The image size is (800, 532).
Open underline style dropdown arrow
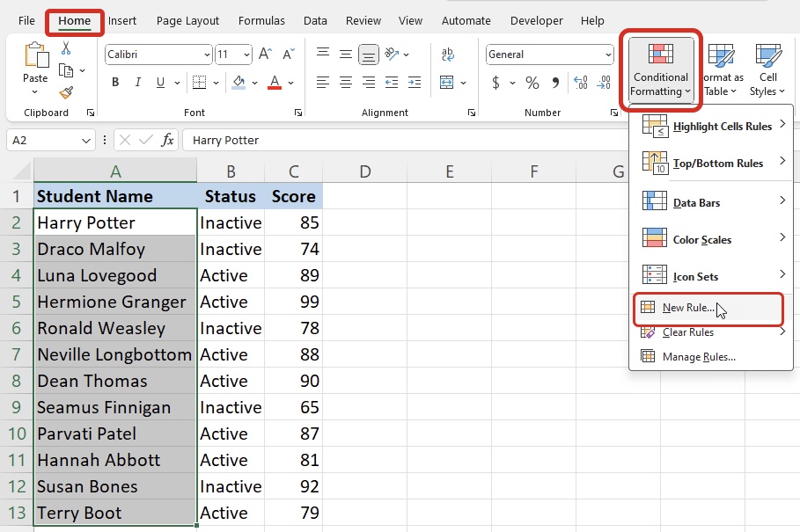coord(177,83)
